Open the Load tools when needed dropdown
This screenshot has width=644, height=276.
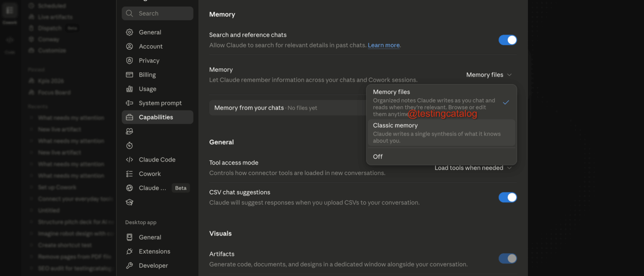473,168
